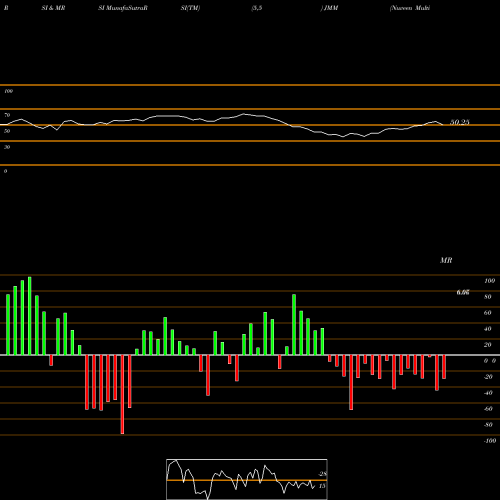Click the MR axis label -40

point(488,393)
